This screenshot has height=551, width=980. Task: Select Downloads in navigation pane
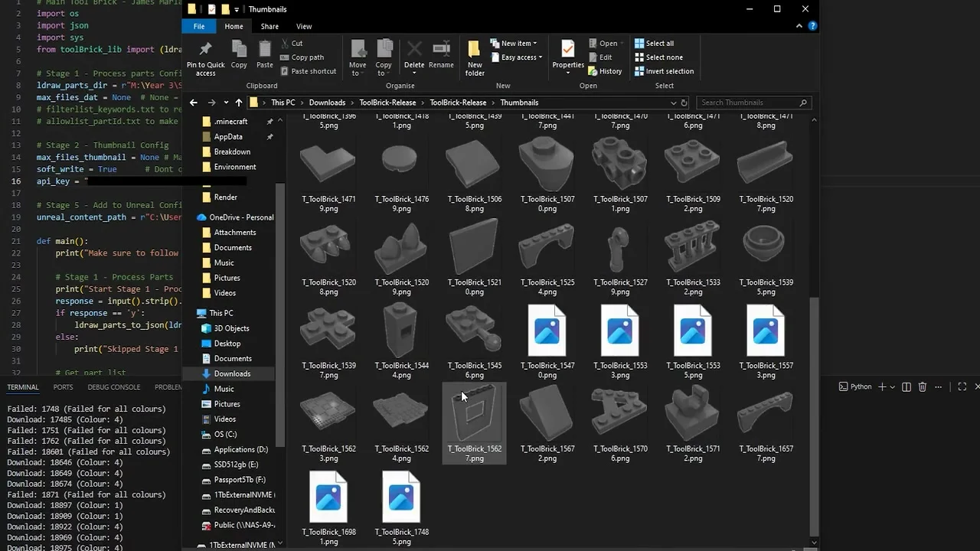click(x=232, y=373)
